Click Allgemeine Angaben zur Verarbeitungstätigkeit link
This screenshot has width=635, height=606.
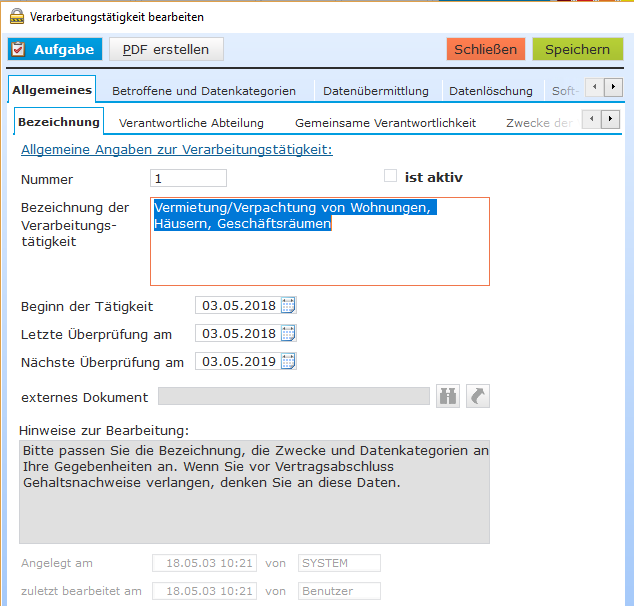pos(177,149)
